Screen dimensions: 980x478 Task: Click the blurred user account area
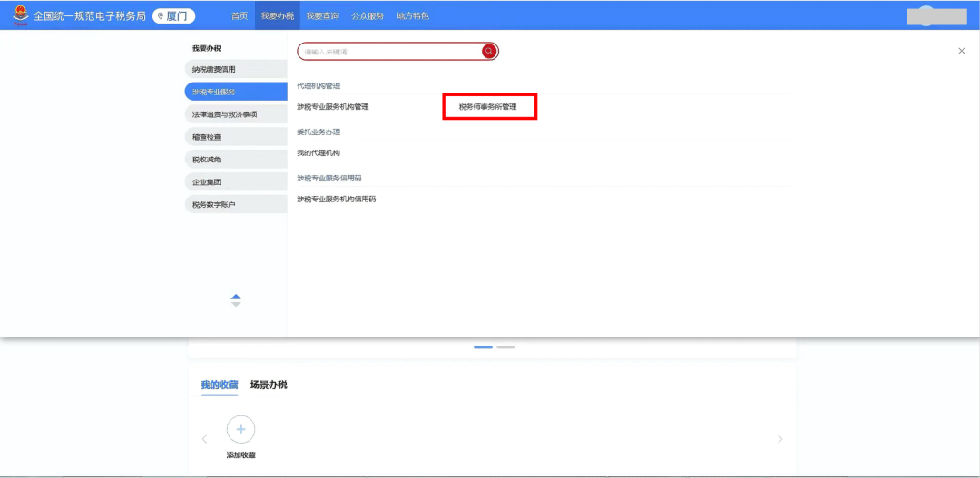(x=936, y=16)
